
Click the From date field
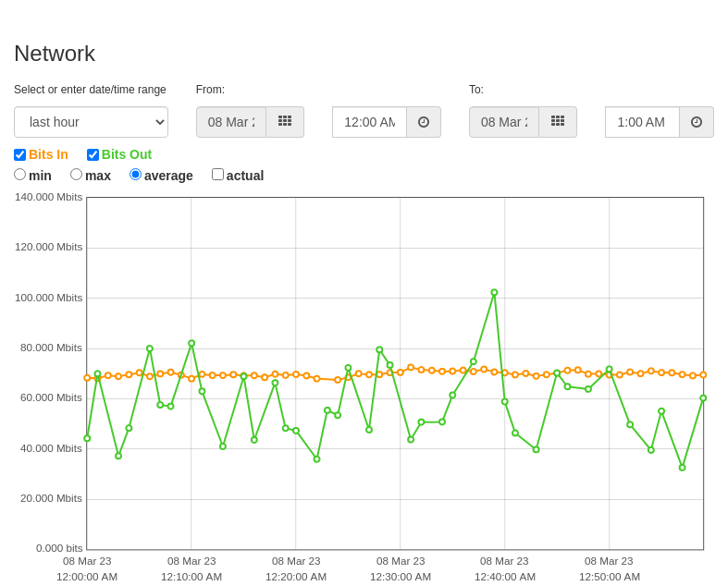click(x=231, y=122)
